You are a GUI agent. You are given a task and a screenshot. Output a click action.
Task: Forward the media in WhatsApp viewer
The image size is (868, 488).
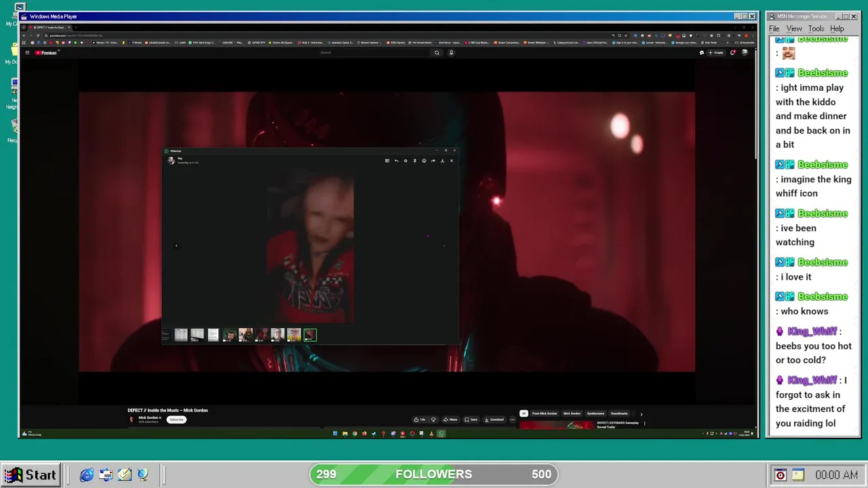(433, 161)
